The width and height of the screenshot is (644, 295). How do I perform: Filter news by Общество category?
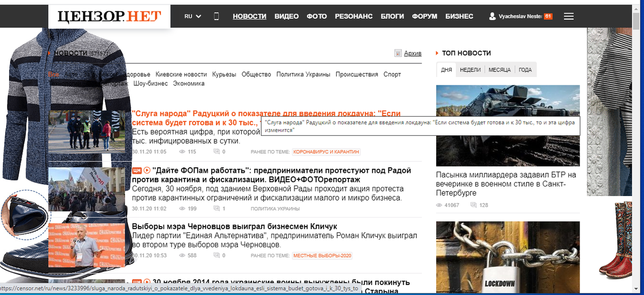point(256,74)
